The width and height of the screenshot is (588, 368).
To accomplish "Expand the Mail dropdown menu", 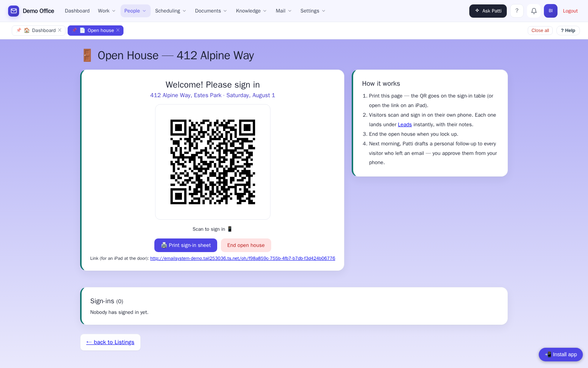I will coord(284,11).
